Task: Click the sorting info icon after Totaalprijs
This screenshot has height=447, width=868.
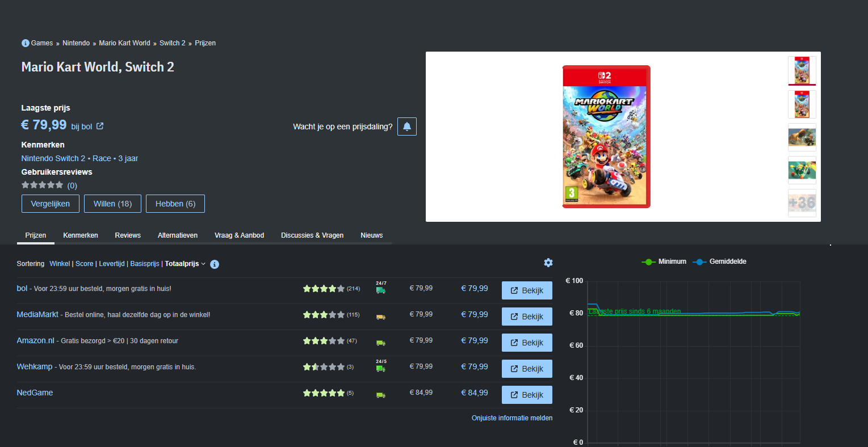Action: point(215,264)
